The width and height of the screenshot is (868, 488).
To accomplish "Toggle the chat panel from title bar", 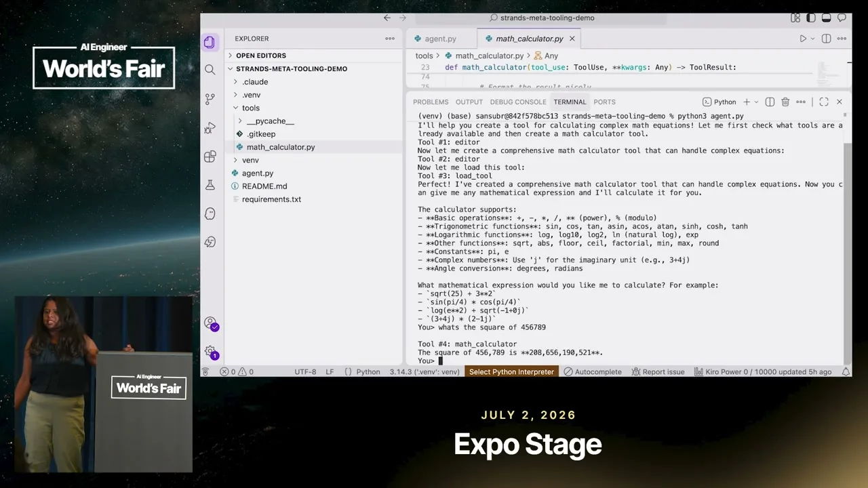I will point(842,18).
